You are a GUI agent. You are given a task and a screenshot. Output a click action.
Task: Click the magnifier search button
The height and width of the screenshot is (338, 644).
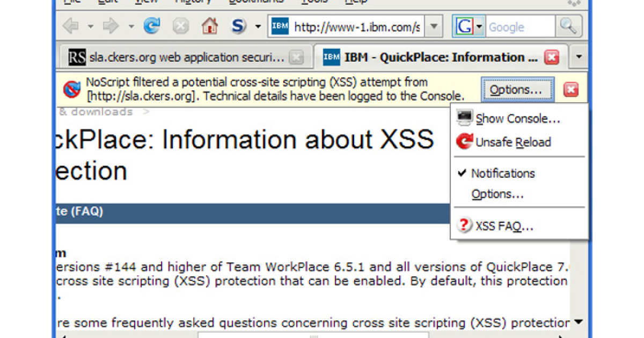click(x=568, y=26)
